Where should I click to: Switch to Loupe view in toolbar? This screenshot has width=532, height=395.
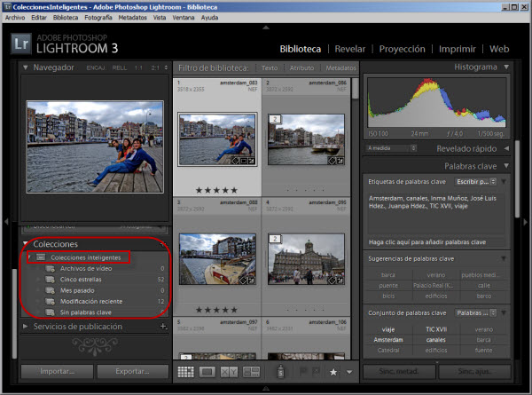207,372
